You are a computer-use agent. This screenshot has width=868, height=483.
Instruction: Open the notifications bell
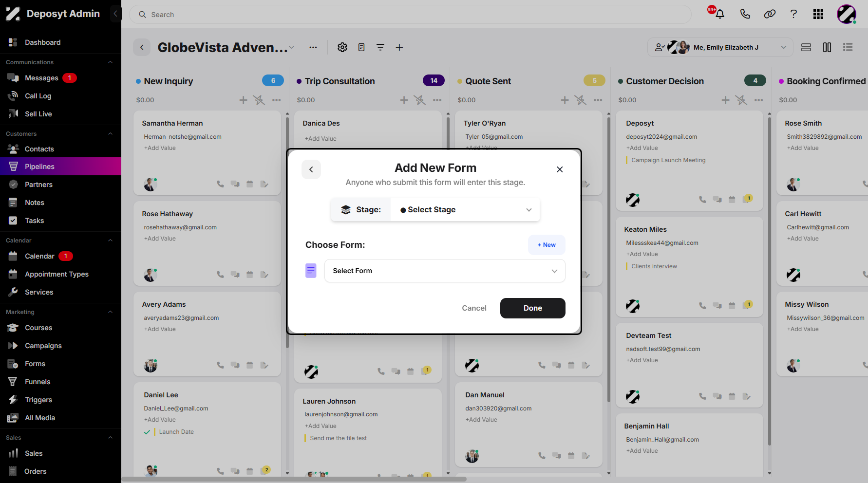pos(719,14)
